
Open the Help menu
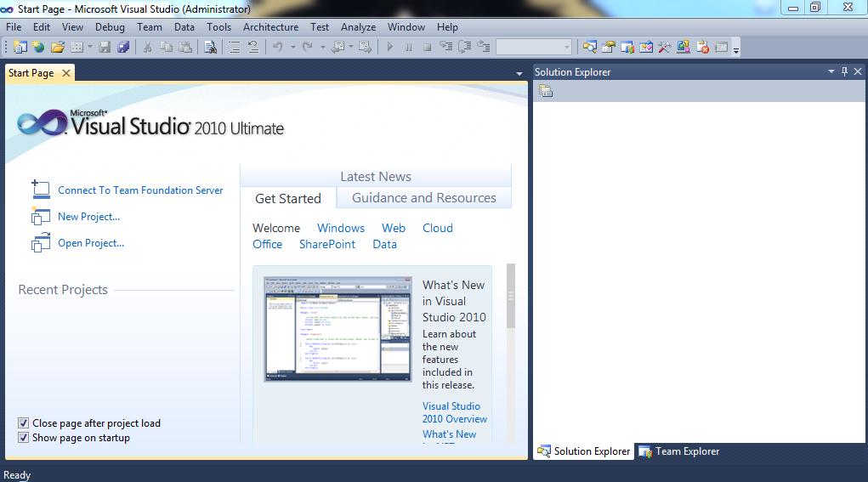click(447, 27)
